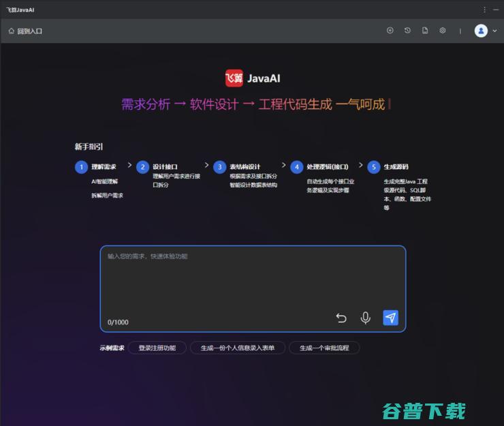Screen dimensions: 504x426
Task: Send the requirement with paper plane button
Action: pyautogui.click(x=390, y=318)
